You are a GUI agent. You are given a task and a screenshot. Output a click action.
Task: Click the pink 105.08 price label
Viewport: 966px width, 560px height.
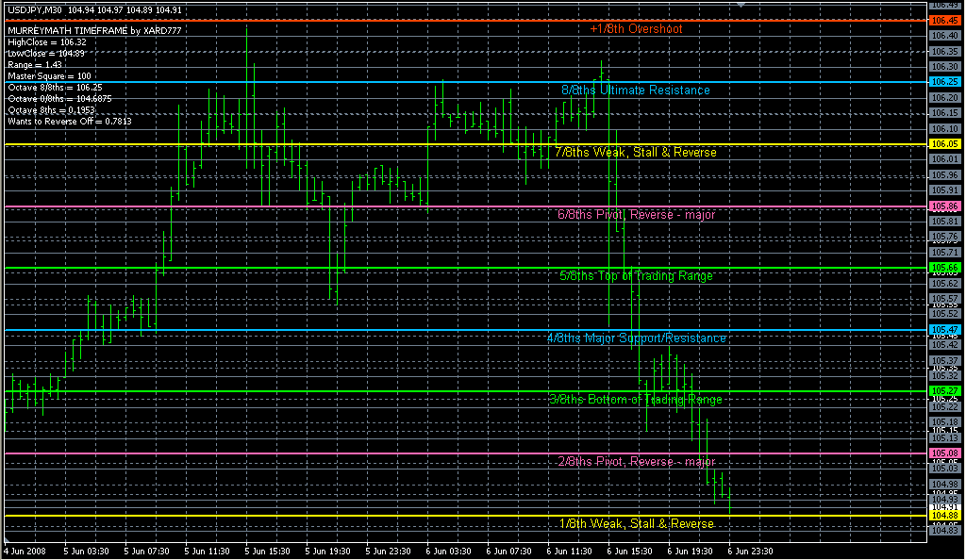tap(944, 453)
